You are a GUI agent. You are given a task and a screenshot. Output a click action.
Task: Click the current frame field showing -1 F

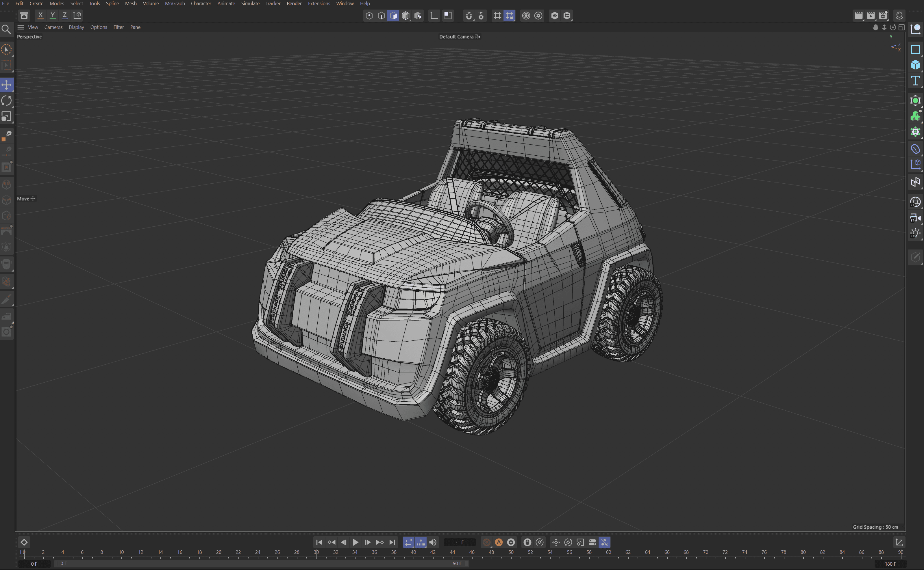click(x=459, y=542)
